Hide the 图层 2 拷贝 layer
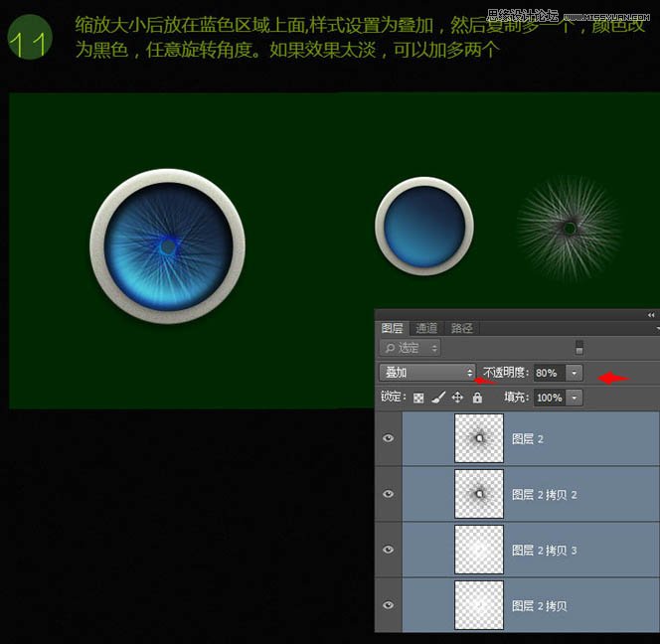 (x=388, y=605)
